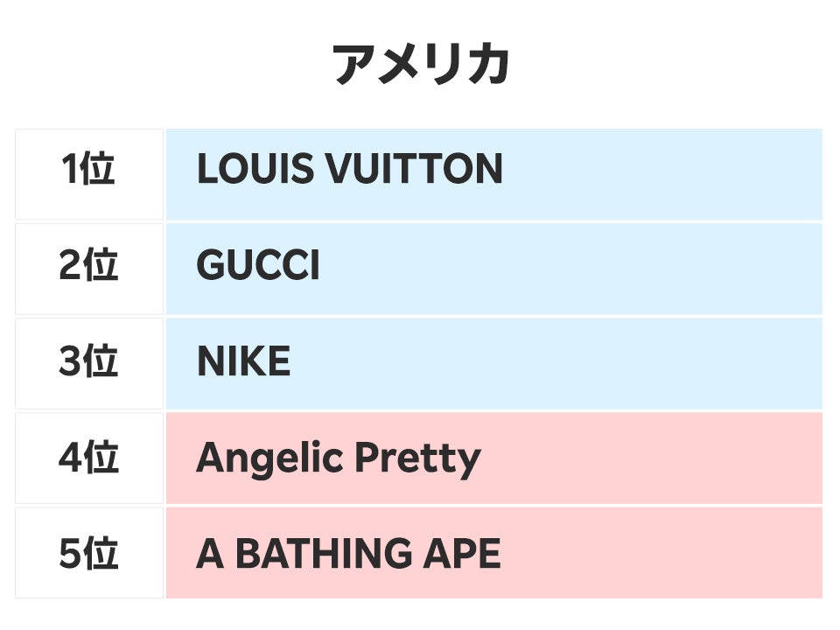Click the アメリカ heading
The height and width of the screenshot is (630, 840).
[420, 66]
